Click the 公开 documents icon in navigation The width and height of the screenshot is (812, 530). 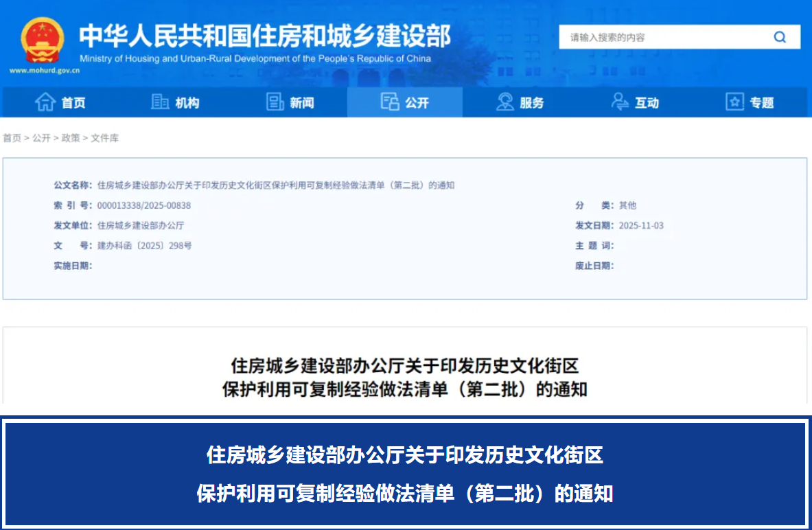390,102
